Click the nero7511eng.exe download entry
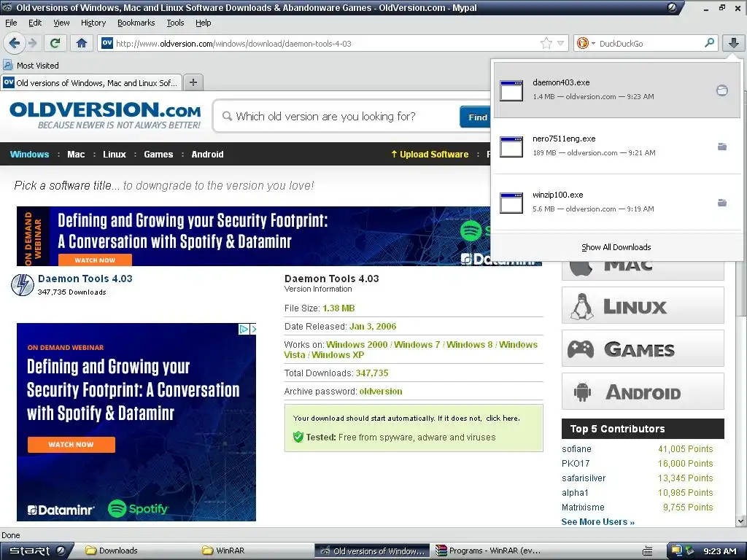The width and height of the screenshot is (747, 560). (617, 146)
